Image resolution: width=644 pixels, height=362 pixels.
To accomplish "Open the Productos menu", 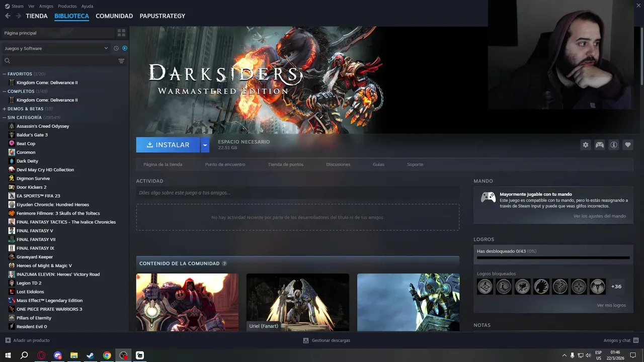I will (67, 6).
